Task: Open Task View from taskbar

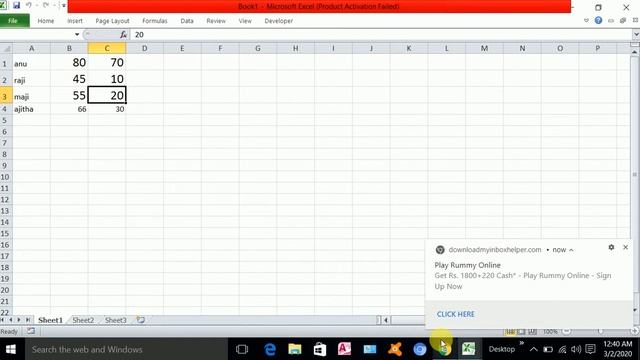Action: point(242,349)
